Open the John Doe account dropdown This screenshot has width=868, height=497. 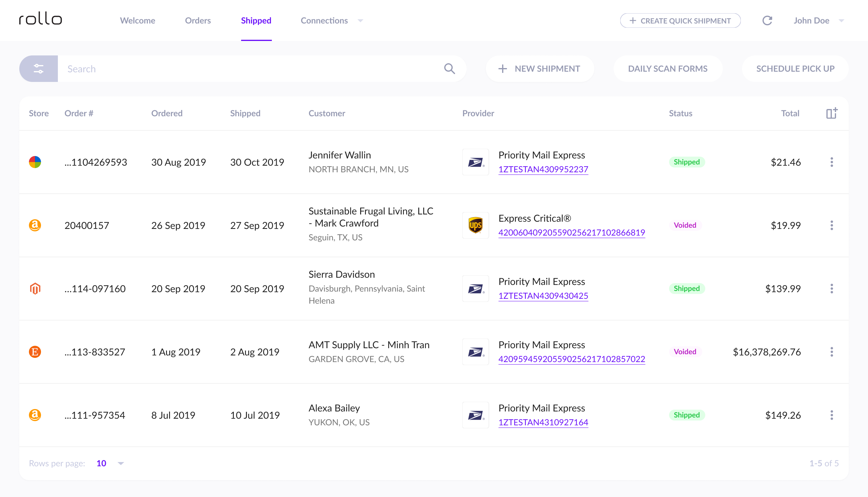[x=841, y=21]
